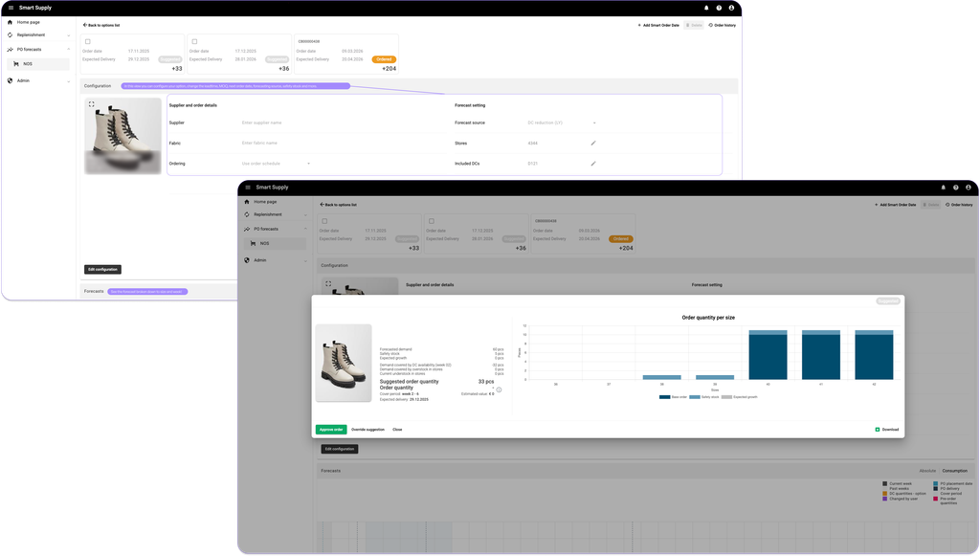Collapse PO forecasts chevron in front window sidebar

305,229
